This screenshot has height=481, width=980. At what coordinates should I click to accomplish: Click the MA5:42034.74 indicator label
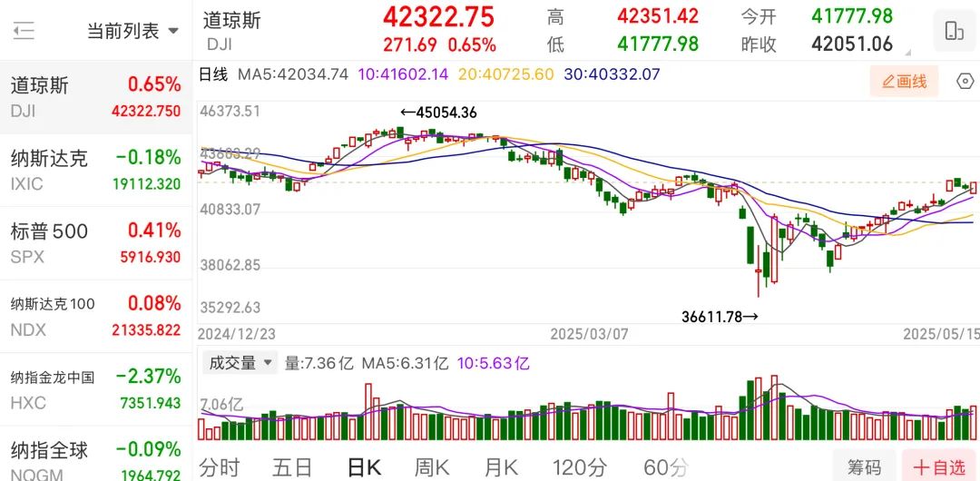292,74
